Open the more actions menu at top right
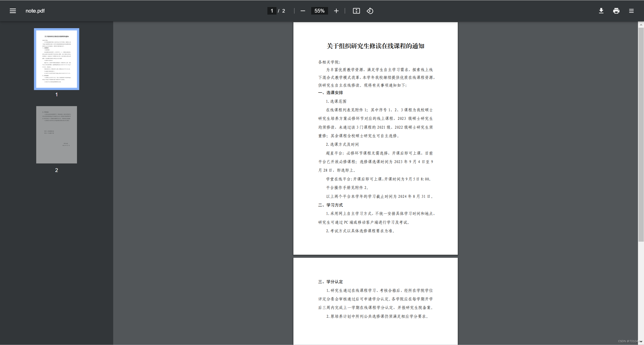The height and width of the screenshot is (345, 644). pos(631,11)
